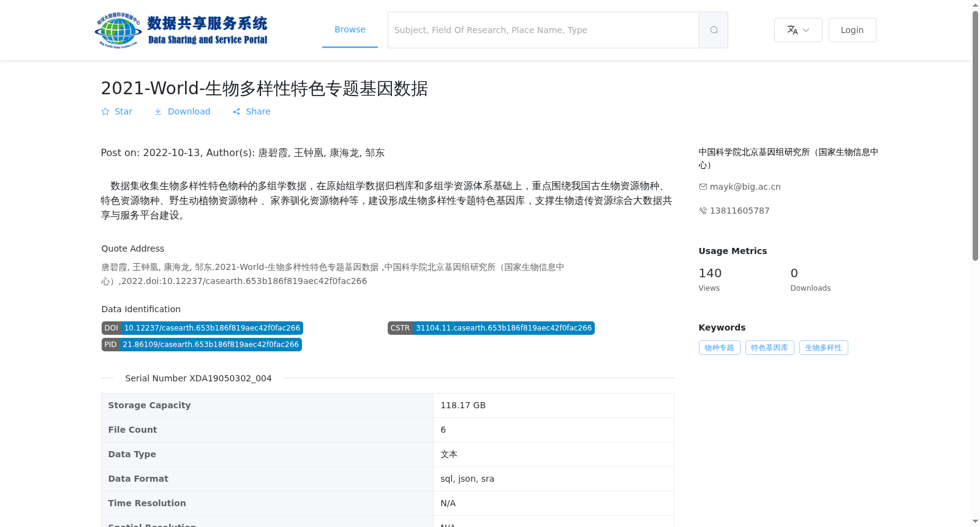The width and height of the screenshot is (980, 527).
Task: Click the PID identifier badge
Action: pos(202,345)
